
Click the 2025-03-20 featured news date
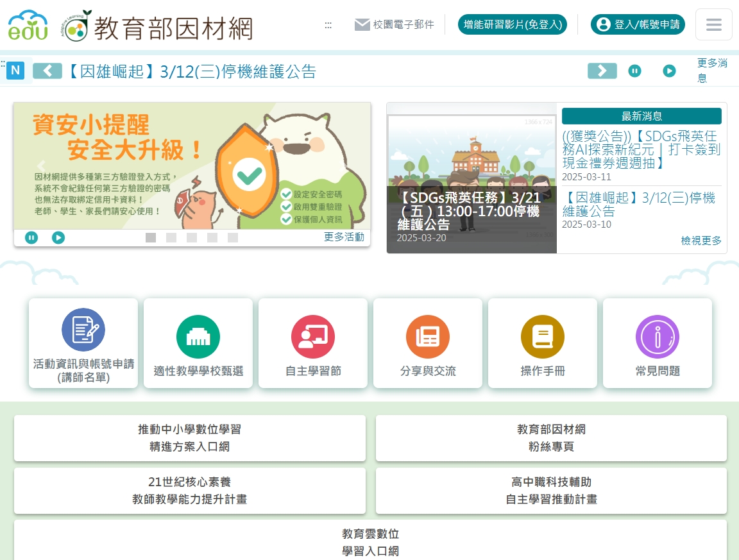(x=421, y=238)
